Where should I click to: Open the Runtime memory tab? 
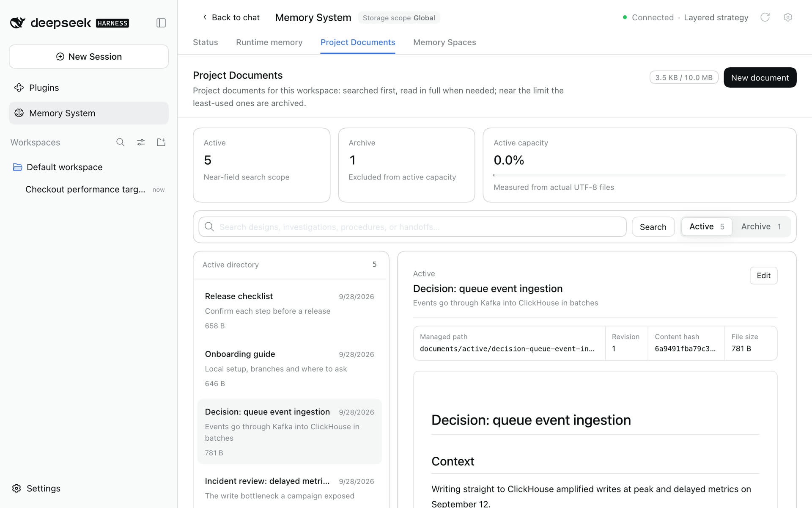(269, 42)
